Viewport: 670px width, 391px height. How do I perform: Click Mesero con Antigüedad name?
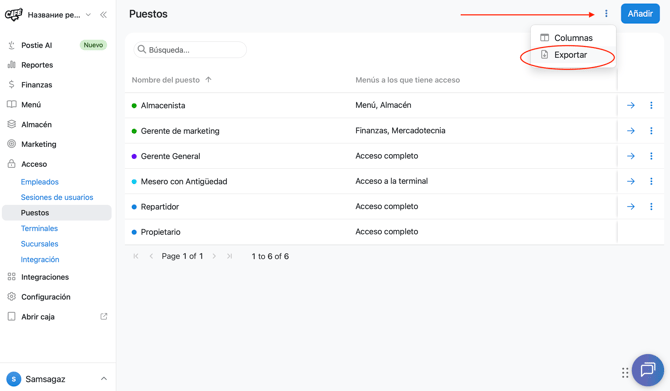pos(184,181)
